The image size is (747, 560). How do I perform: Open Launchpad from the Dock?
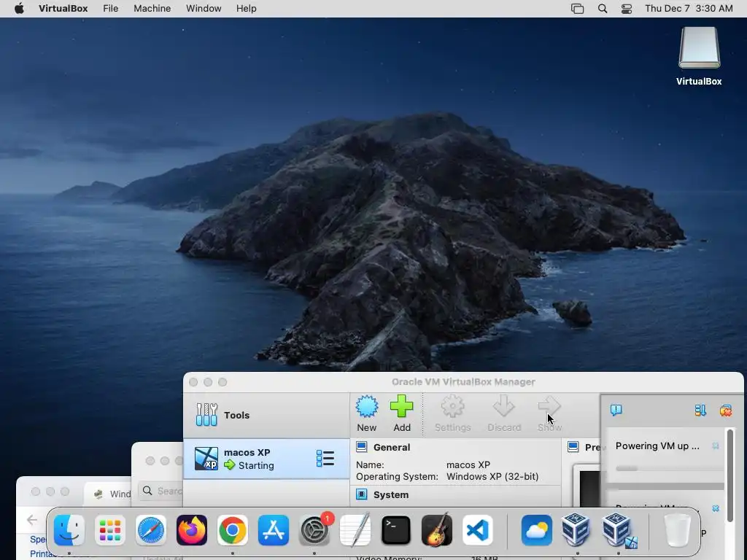coord(110,530)
